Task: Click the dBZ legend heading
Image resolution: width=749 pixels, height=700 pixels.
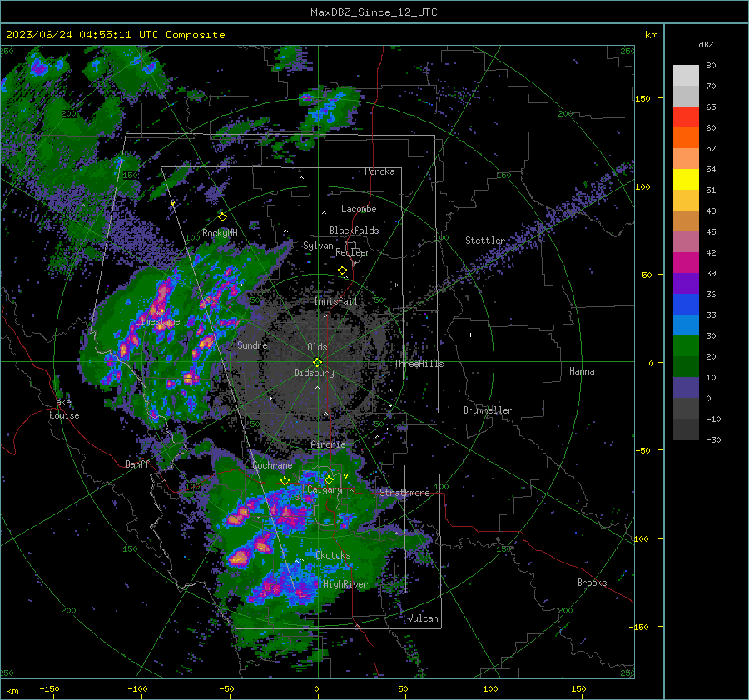Action: [706, 44]
